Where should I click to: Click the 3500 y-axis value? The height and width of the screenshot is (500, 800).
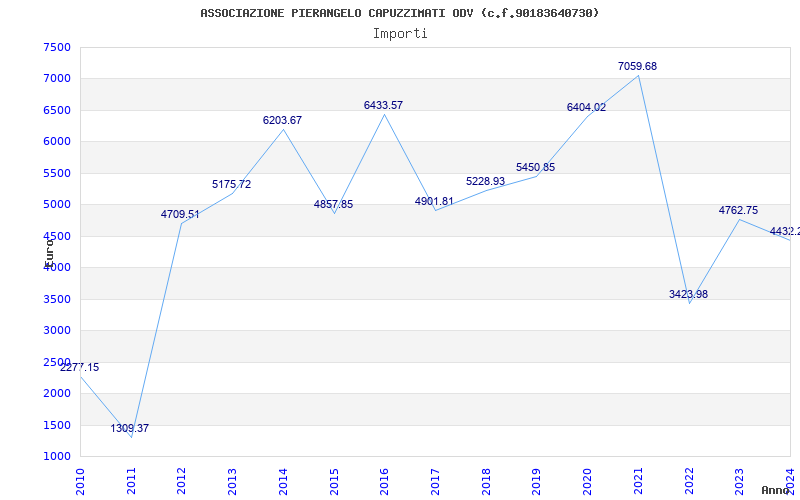tap(57, 299)
